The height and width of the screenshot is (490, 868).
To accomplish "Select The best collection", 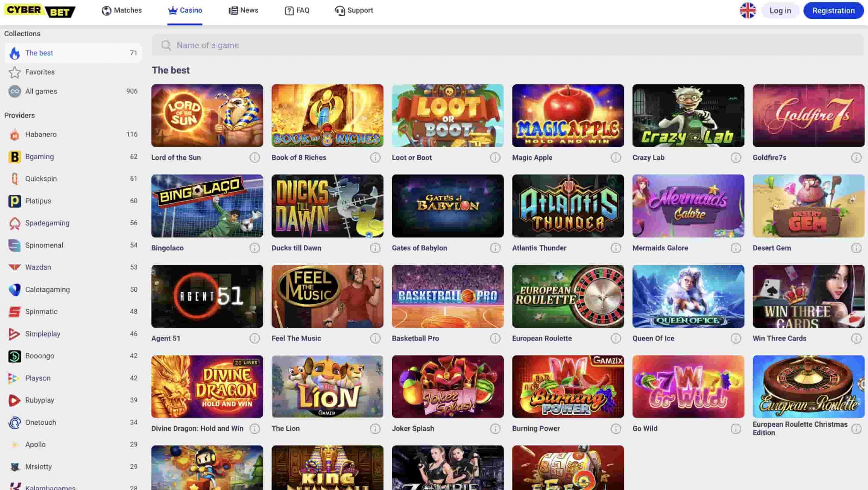I will click(73, 53).
